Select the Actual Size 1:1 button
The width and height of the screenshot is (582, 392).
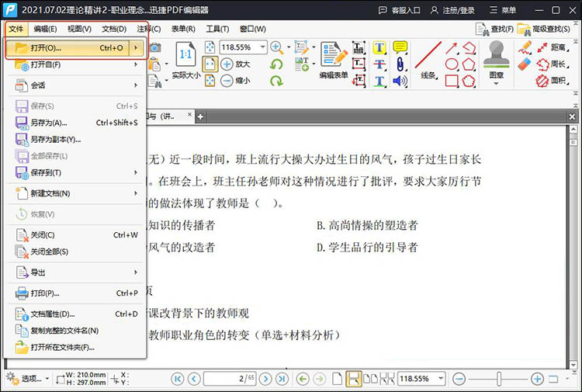point(185,60)
